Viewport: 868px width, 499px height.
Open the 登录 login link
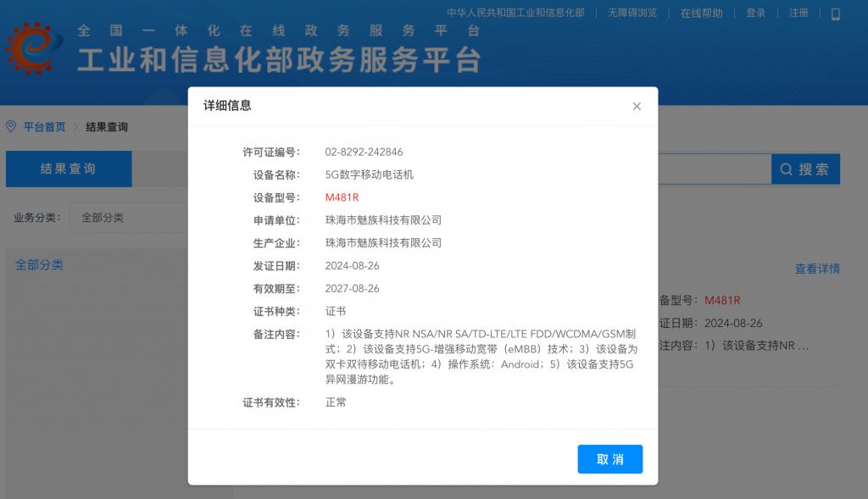[x=755, y=14]
